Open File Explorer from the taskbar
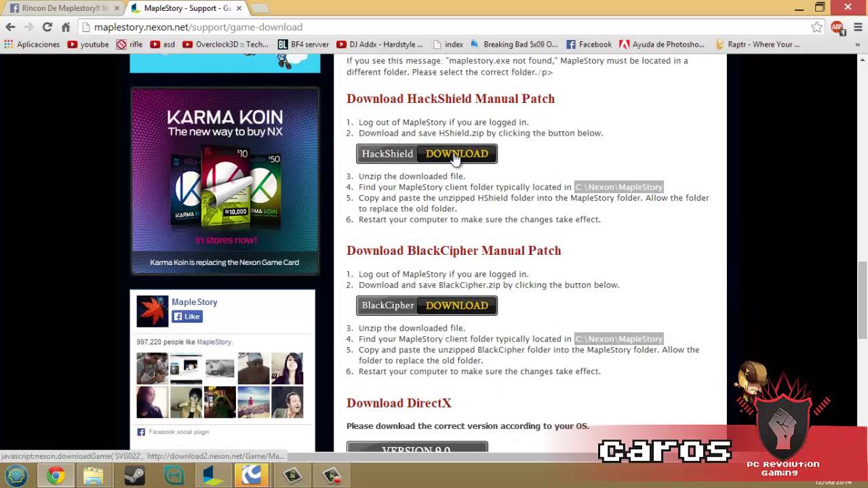The width and height of the screenshot is (868, 488). (x=94, y=476)
